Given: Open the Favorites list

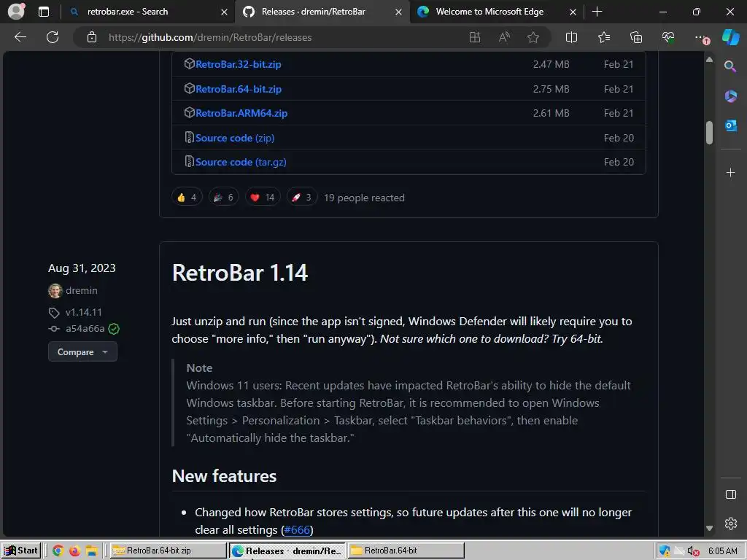Looking at the screenshot, I should [x=603, y=37].
